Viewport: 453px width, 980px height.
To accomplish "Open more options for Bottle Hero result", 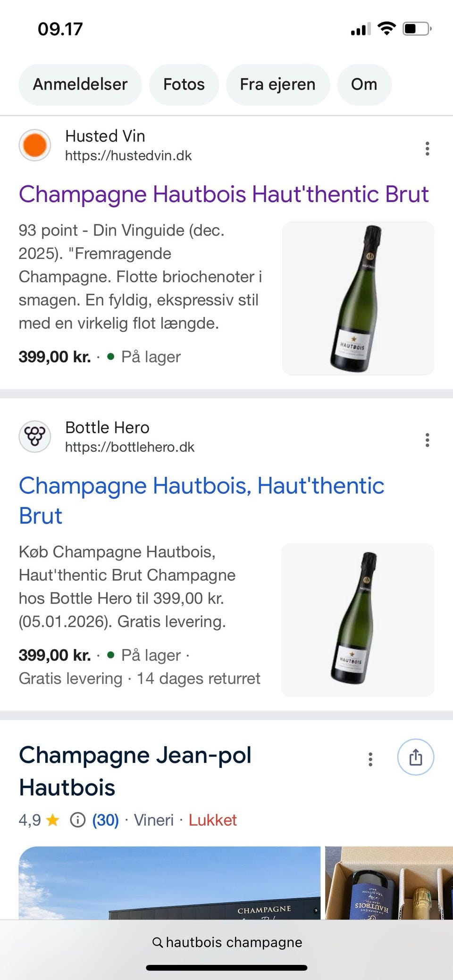I will click(427, 440).
